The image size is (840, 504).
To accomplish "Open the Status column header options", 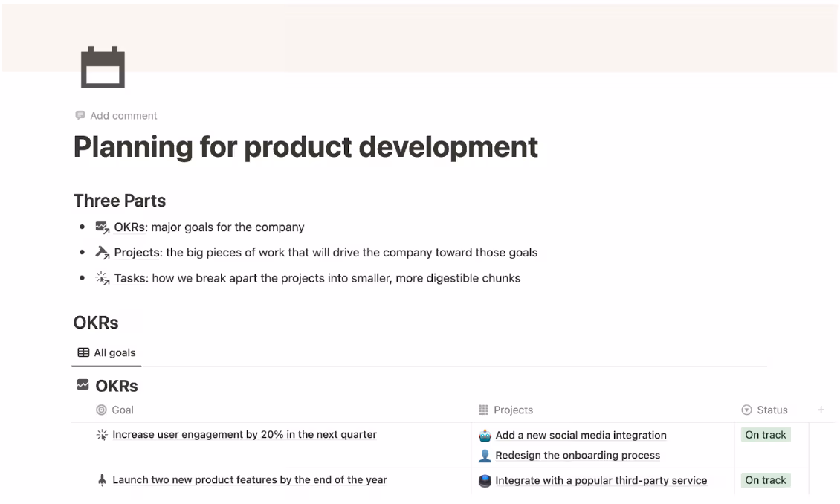I will pyautogui.click(x=766, y=410).
